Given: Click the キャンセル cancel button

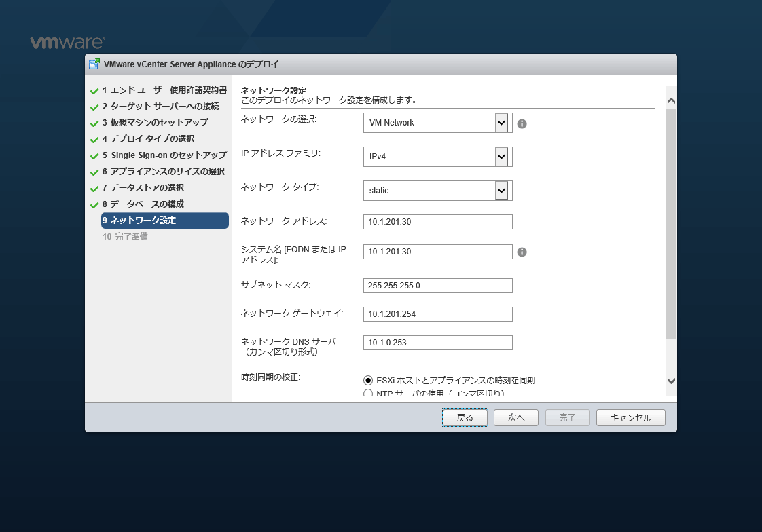Looking at the screenshot, I should [631, 417].
